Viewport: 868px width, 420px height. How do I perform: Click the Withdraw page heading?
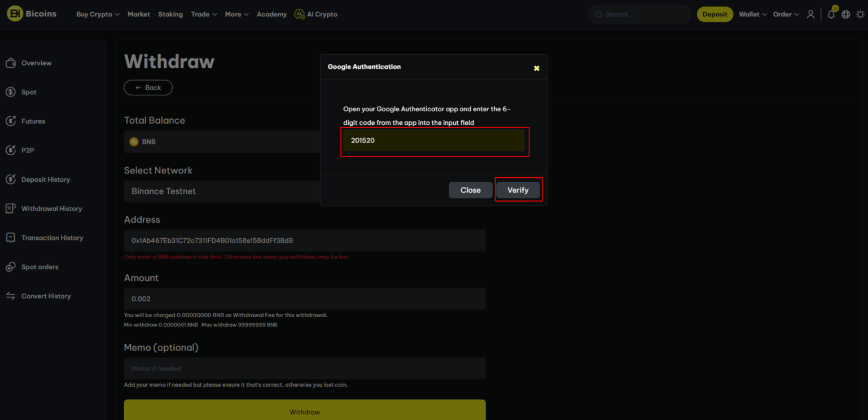(169, 61)
